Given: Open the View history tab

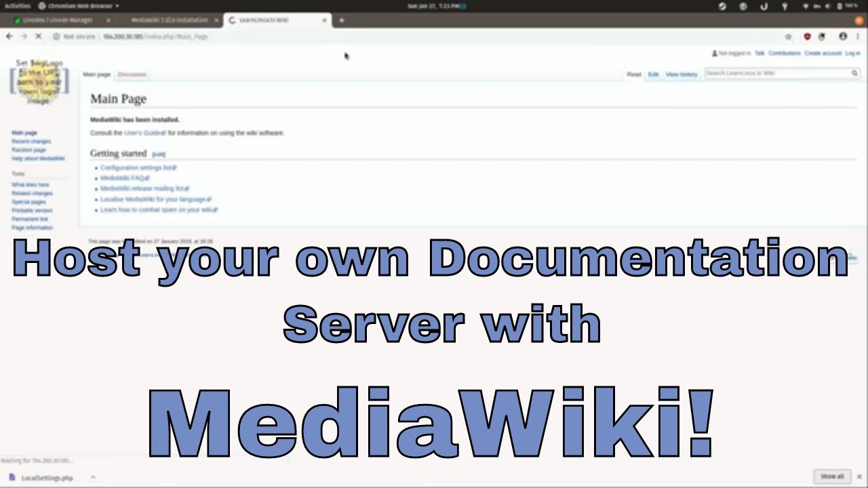Looking at the screenshot, I should point(682,75).
